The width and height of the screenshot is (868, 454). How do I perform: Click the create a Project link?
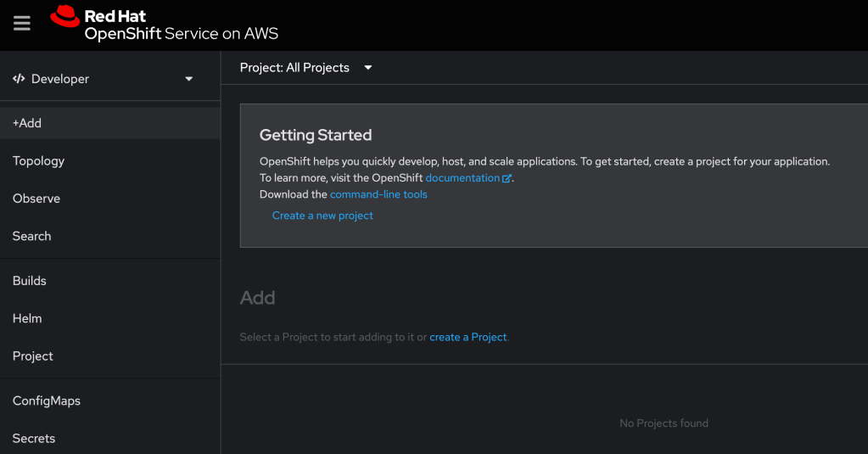(x=468, y=337)
